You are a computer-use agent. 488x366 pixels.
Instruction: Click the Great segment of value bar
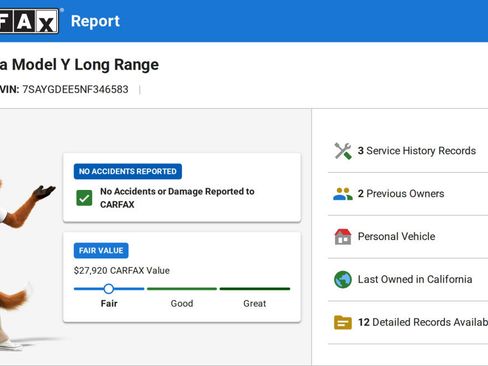point(255,289)
